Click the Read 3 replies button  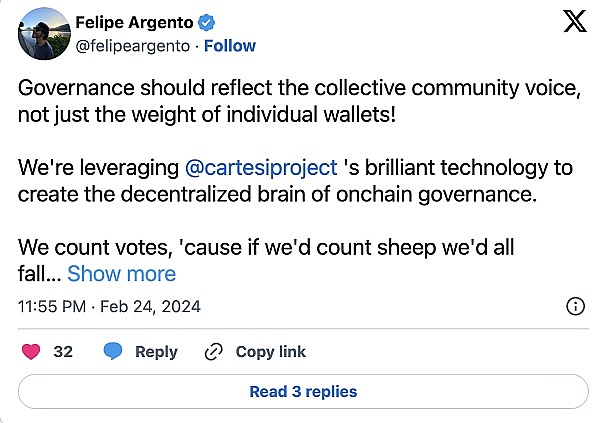coord(303,392)
